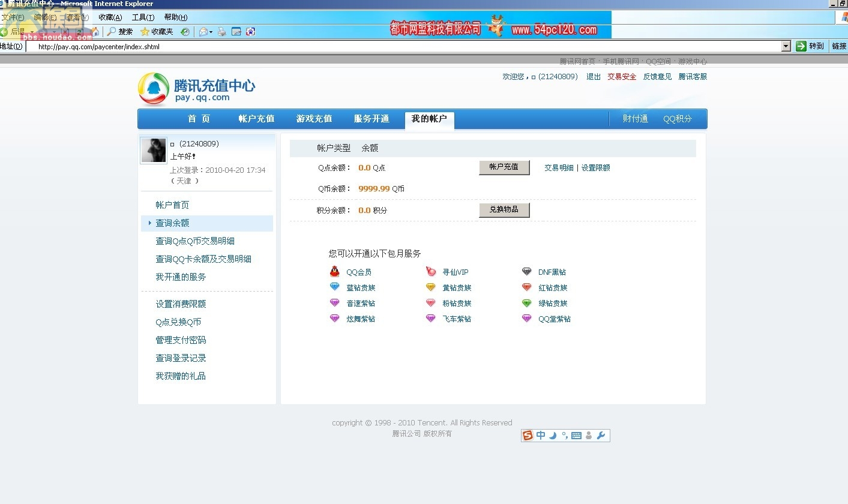The height and width of the screenshot is (504, 848).
Task: Open the 腾讯客服 link
Action: pyautogui.click(x=693, y=77)
